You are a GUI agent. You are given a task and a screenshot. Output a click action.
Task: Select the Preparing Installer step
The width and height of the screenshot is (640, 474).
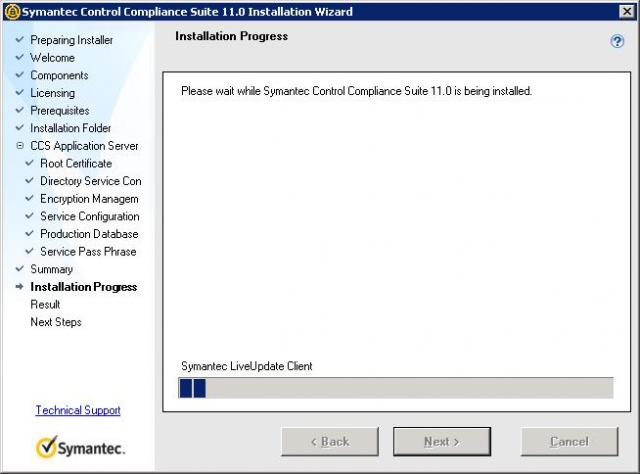click(72, 40)
